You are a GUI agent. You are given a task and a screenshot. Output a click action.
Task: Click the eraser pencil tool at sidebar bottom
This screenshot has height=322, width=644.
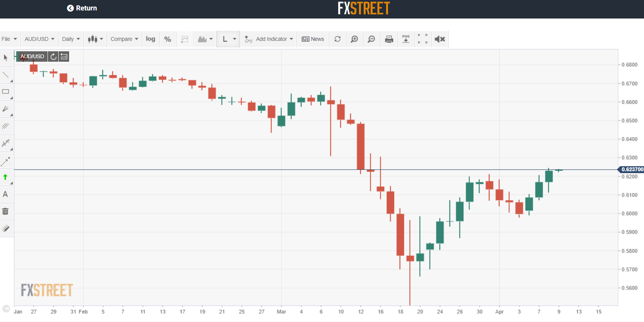tap(5, 228)
